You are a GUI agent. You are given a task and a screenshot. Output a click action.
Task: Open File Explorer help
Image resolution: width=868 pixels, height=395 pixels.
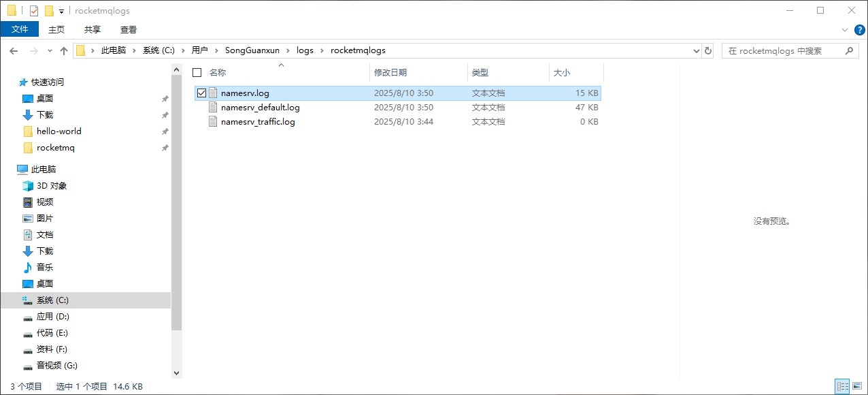point(859,30)
